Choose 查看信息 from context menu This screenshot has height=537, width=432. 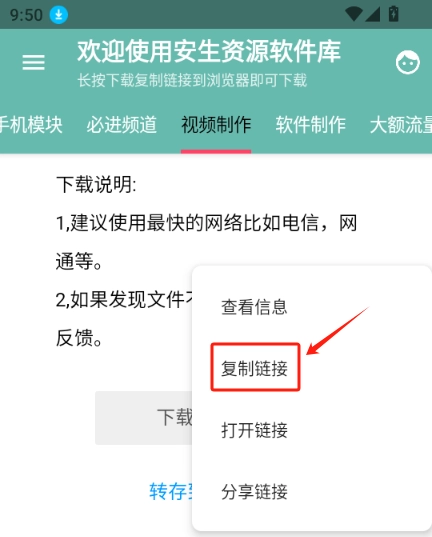(254, 307)
